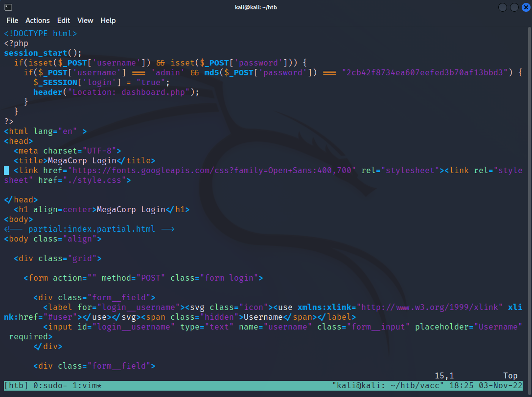Open the Help menu
The image size is (532, 397).
pyautogui.click(x=108, y=21)
